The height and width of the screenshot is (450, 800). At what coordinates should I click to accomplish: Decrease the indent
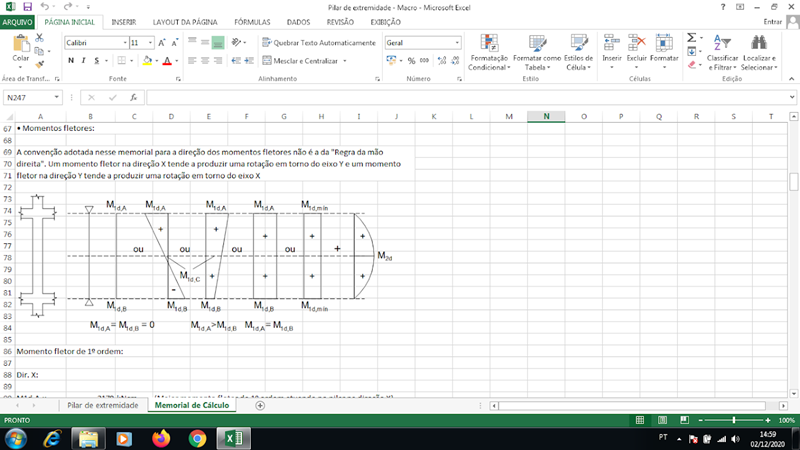[236, 61]
